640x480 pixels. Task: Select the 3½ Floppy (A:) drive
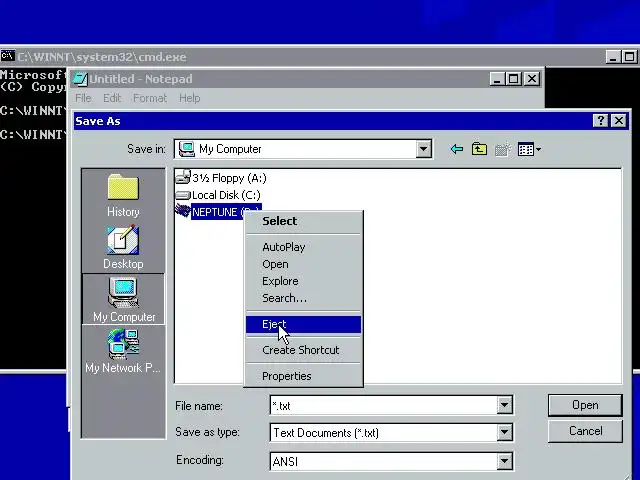click(x=221, y=178)
